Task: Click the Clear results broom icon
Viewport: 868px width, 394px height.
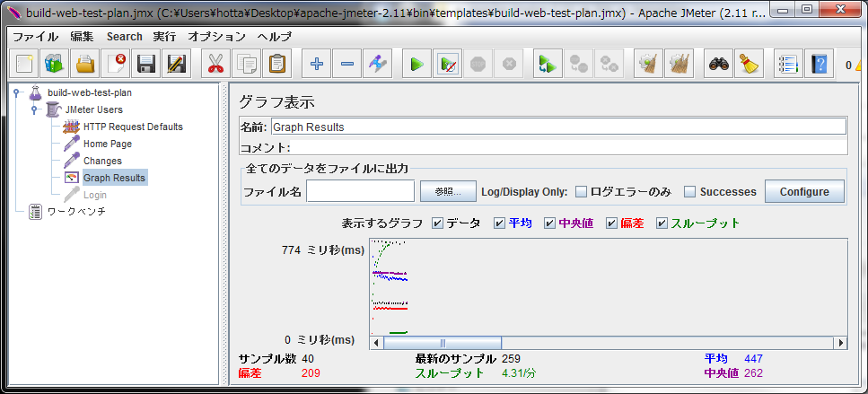Action: (x=648, y=64)
